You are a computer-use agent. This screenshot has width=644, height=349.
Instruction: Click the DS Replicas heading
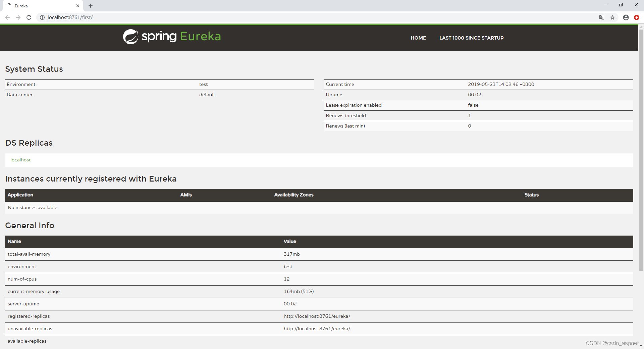point(29,143)
